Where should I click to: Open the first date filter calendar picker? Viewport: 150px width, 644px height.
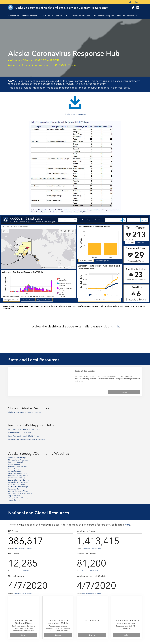point(121,220)
